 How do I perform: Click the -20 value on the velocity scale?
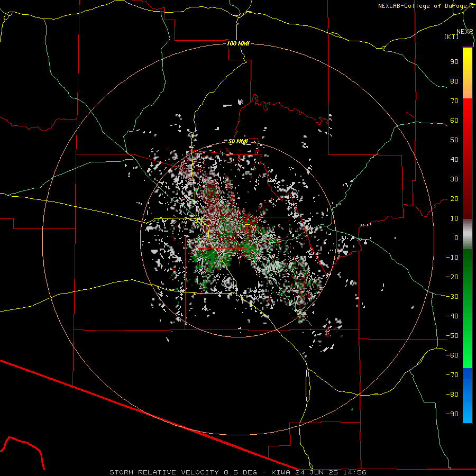[452, 277]
